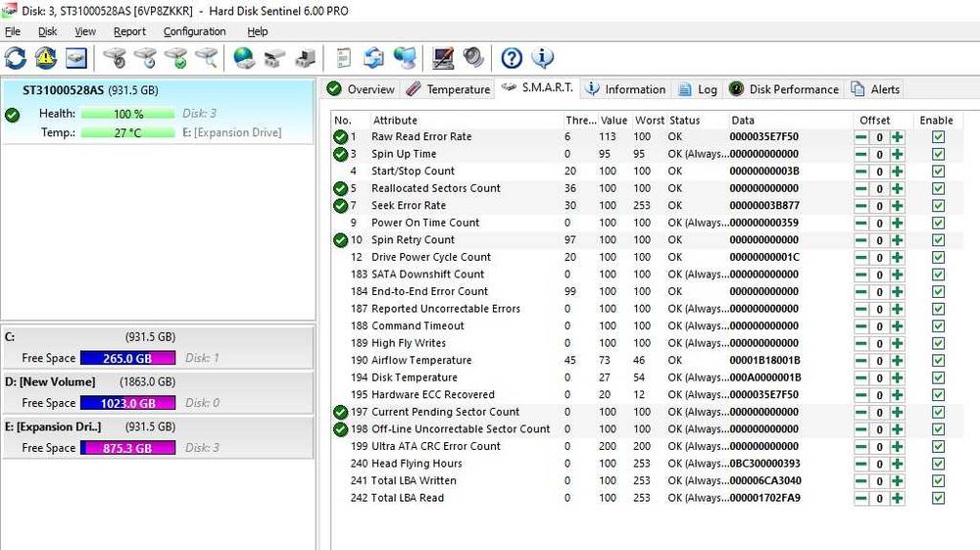Screen dimensions: 980x550
Task: Click the green Temp 27 °C bar
Action: tap(128, 132)
